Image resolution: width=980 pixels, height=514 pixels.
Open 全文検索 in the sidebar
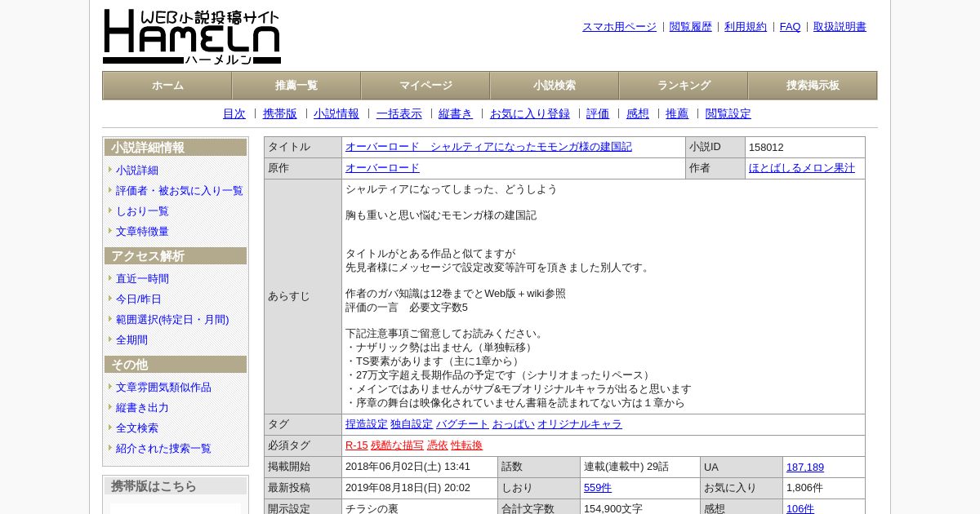point(137,428)
